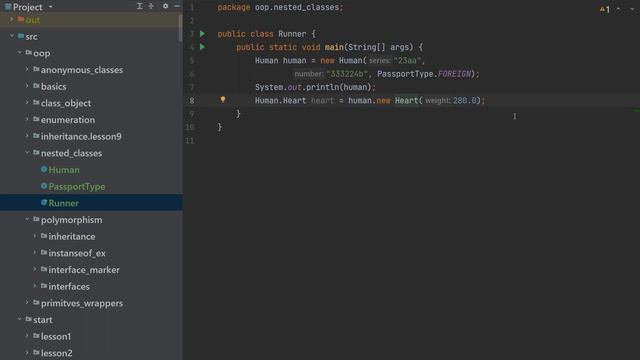
Task: Expand the lesson2 folder
Action: 27,353
